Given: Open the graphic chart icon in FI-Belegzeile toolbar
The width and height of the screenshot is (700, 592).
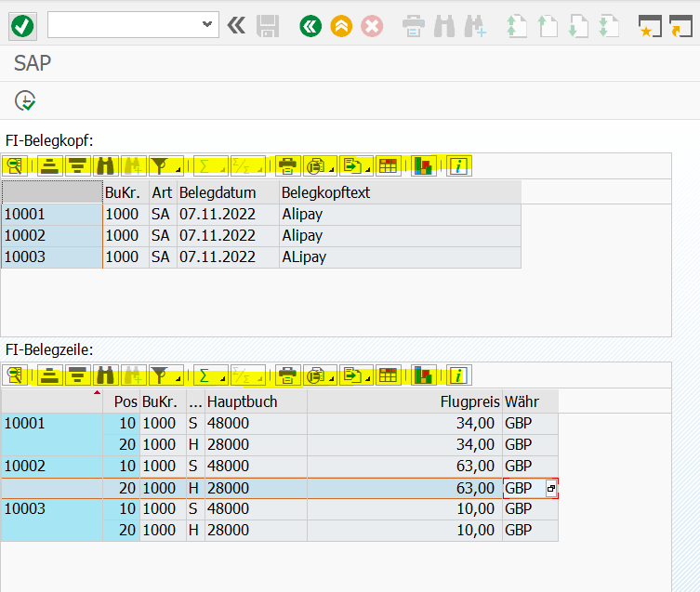Looking at the screenshot, I should pyautogui.click(x=424, y=375).
